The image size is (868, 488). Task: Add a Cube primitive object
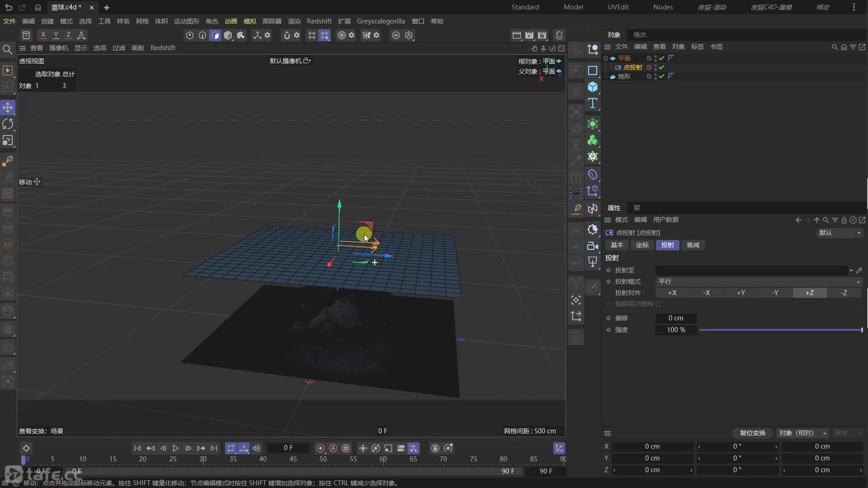593,87
